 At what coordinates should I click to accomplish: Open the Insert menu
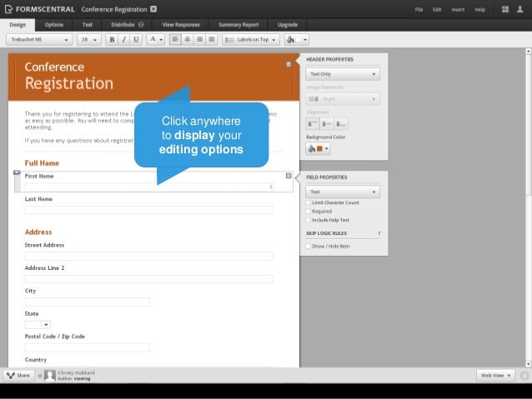pyautogui.click(x=458, y=9)
